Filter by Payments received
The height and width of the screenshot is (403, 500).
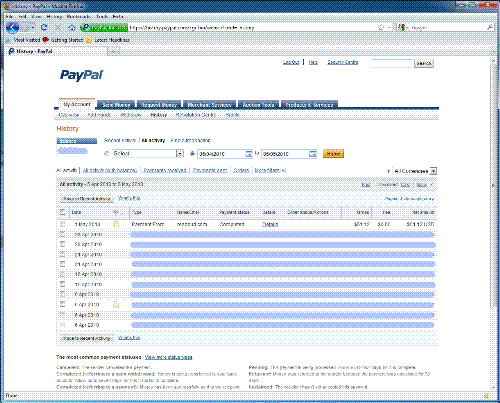click(165, 170)
